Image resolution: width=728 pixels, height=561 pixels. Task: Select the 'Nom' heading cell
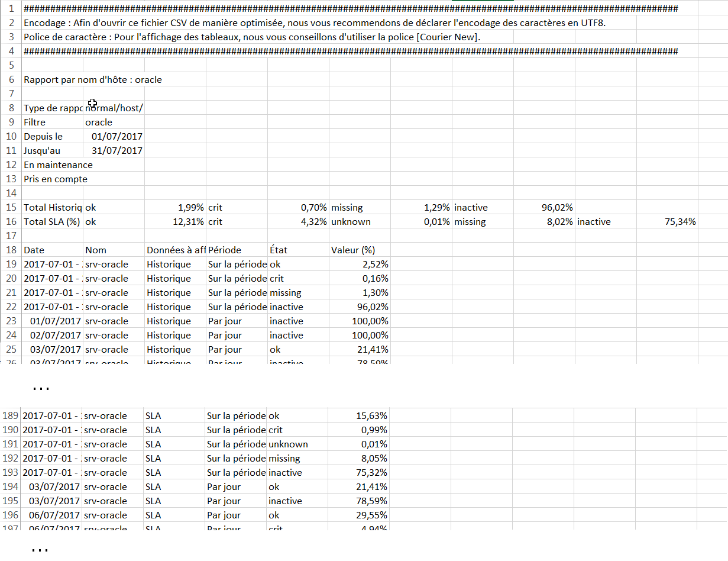click(114, 250)
